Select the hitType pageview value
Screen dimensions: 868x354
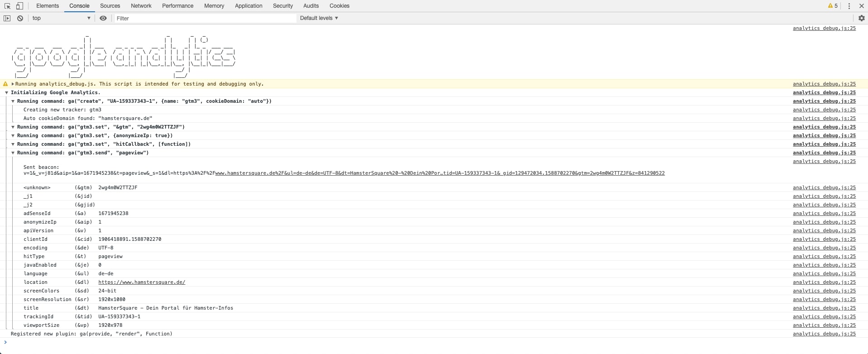(x=110, y=257)
